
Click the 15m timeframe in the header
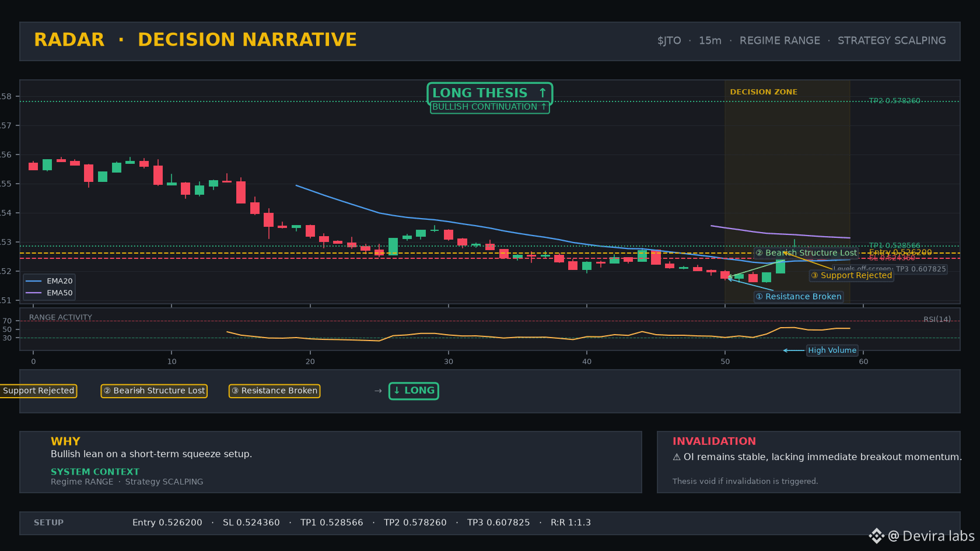(x=710, y=41)
